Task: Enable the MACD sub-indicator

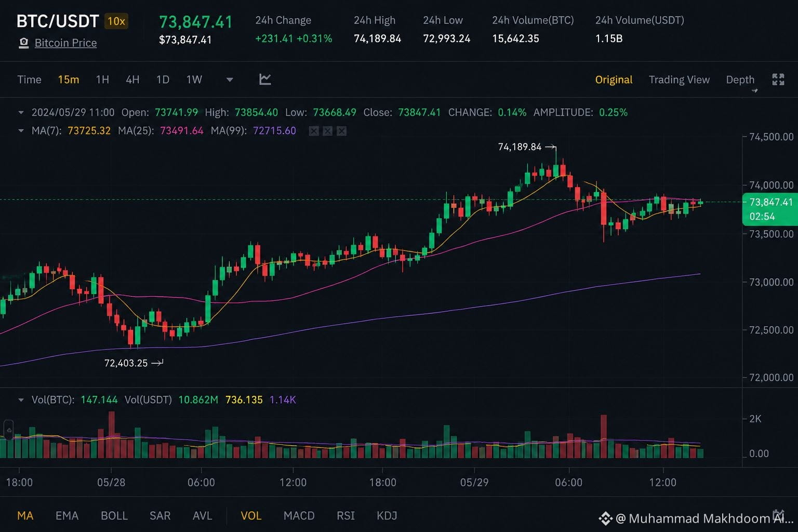Action: (x=299, y=515)
